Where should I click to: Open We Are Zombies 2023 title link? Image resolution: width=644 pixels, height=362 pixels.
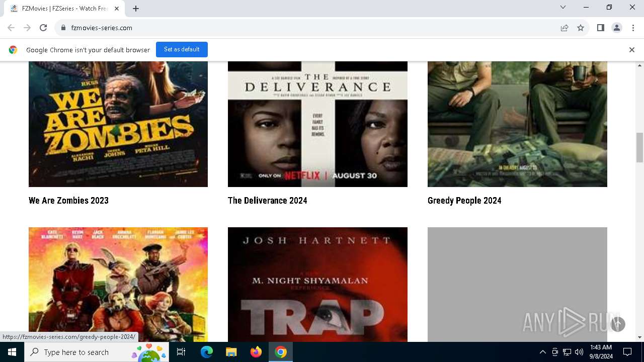(68, 201)
